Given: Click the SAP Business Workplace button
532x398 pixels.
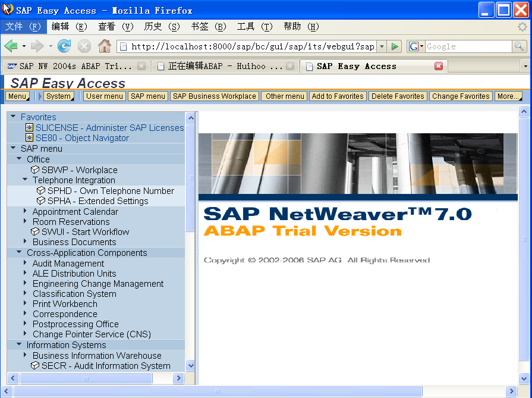Looking at the screenshot, I should tap(214, 96).
